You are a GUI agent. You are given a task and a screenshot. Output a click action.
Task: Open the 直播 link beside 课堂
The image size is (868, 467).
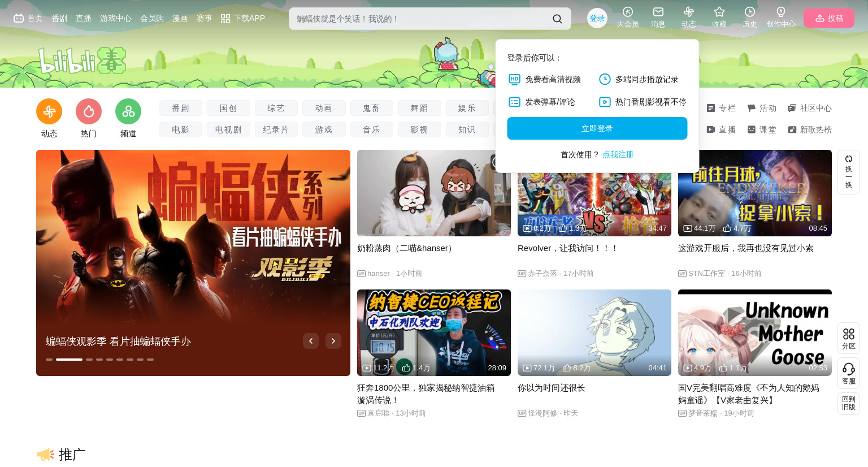tap(721, 129)
